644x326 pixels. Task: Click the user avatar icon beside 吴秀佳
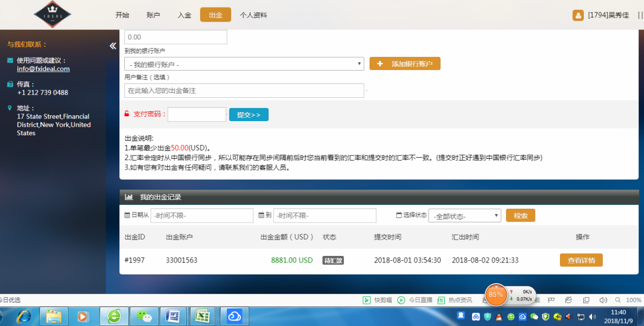[578, 15]
